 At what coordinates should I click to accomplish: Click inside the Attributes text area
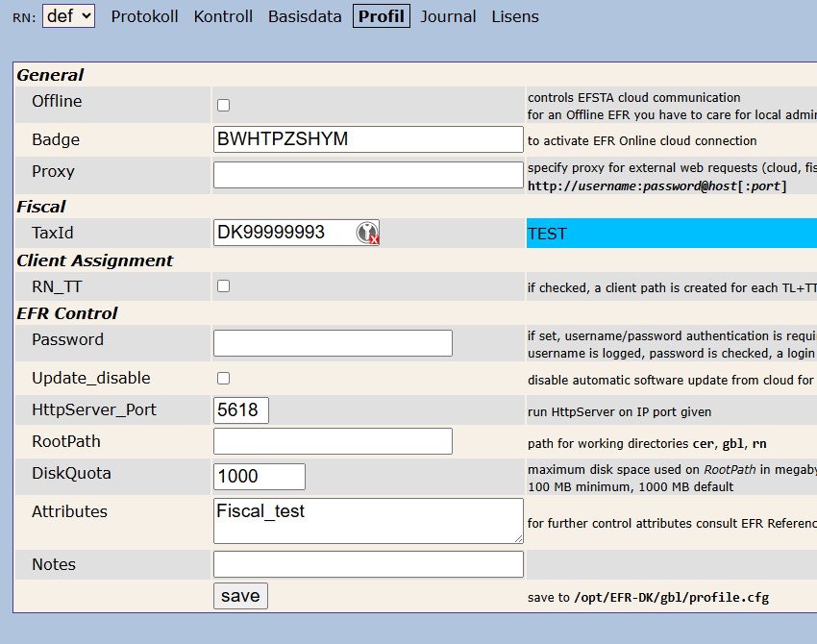(x=368, y=521)
